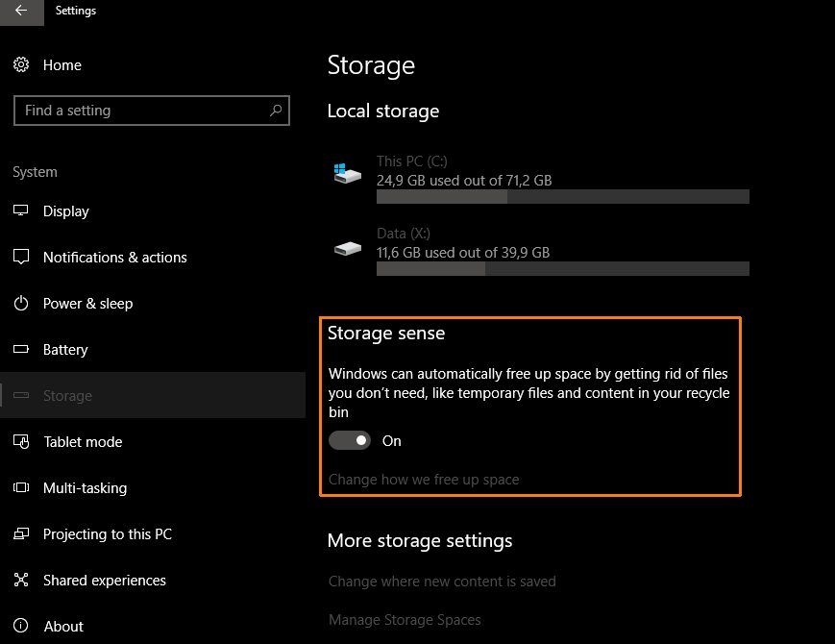This screenshot has height=644, width=835.
Task: Open Change how we free up space
Action: coord(424,480)
